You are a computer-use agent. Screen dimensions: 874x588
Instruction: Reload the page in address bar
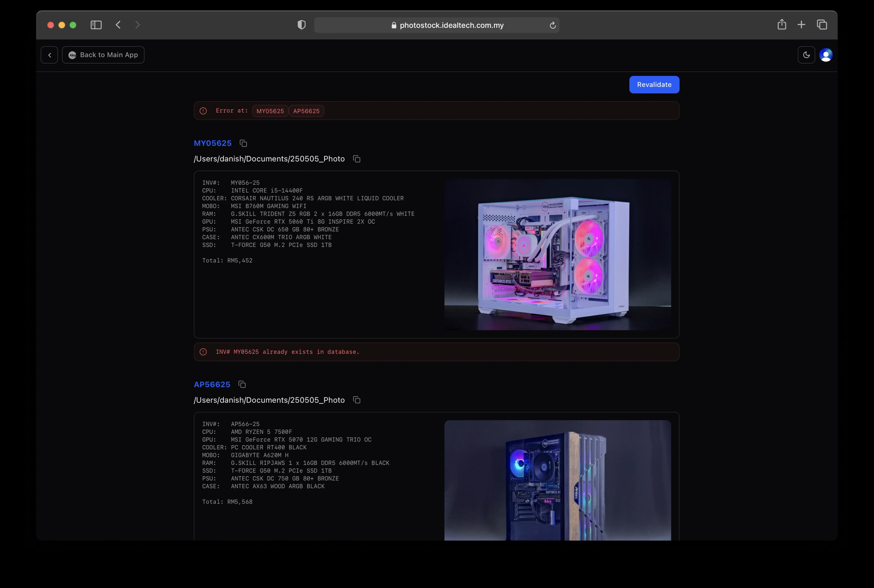point(552,25)
